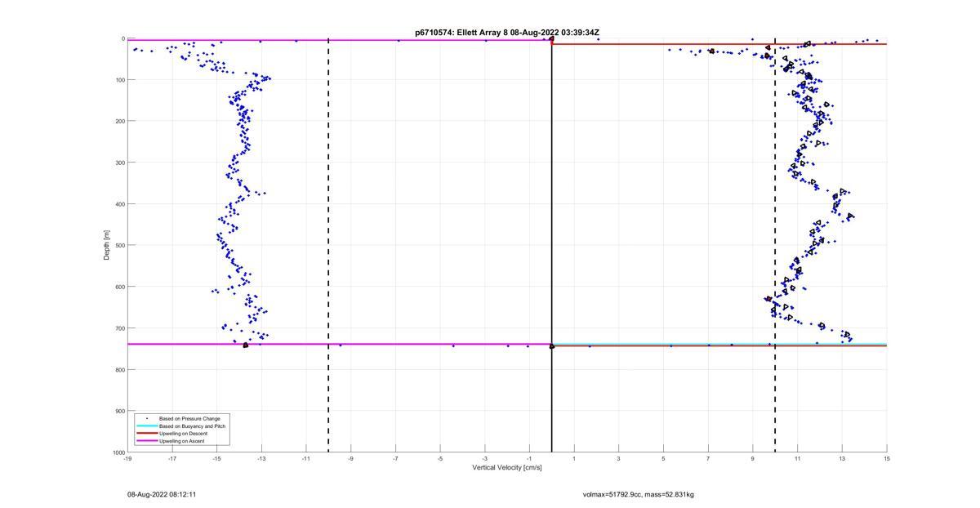Click y-axis tick label '200'

pyautogui.click(x=119, y=121)
